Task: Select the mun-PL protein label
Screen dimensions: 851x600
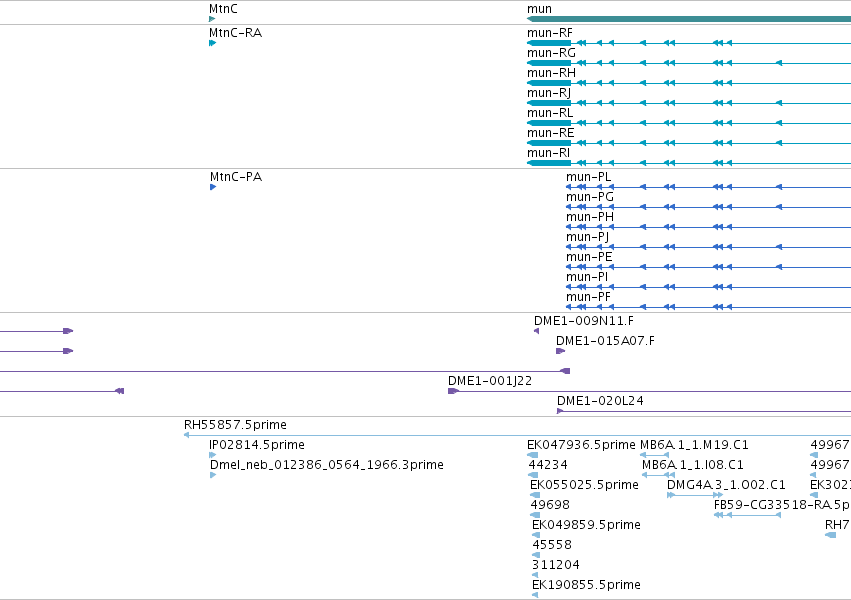Action: tap(589, 177)
